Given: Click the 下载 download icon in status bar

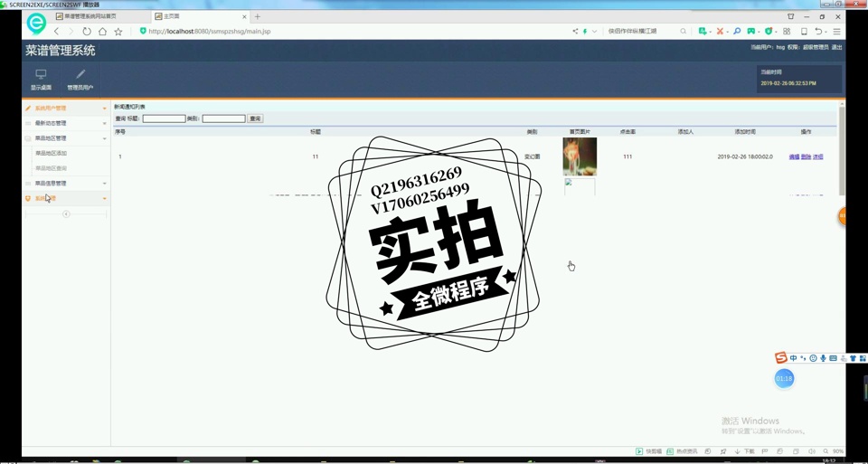Looking at the screenshot, I should [x=738, y=451].
